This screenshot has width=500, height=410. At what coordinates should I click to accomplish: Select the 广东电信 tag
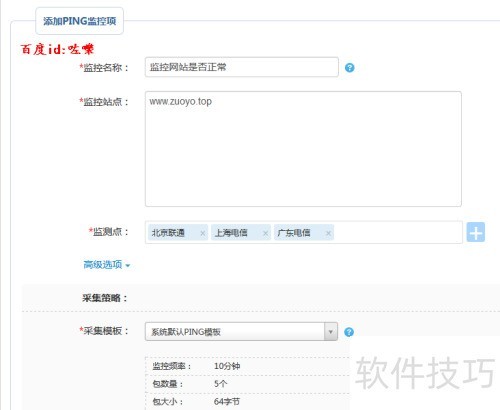pyautogui.click(x=304, y=233)
